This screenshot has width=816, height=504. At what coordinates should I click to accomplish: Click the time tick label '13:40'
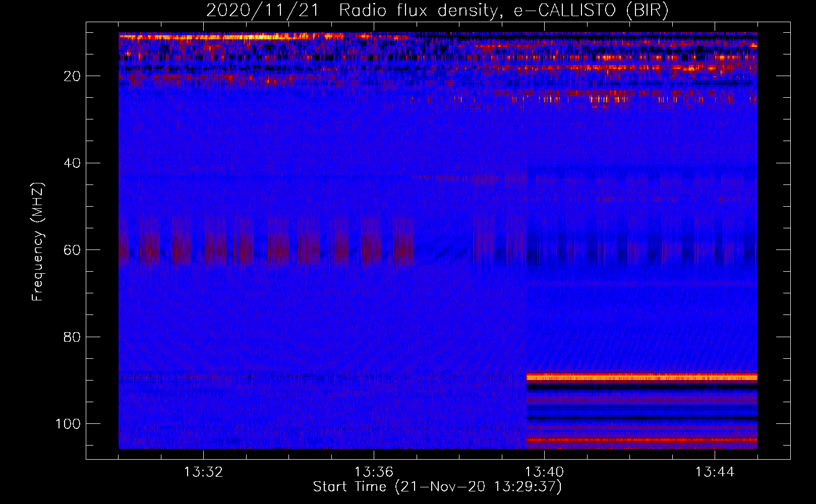544,472
